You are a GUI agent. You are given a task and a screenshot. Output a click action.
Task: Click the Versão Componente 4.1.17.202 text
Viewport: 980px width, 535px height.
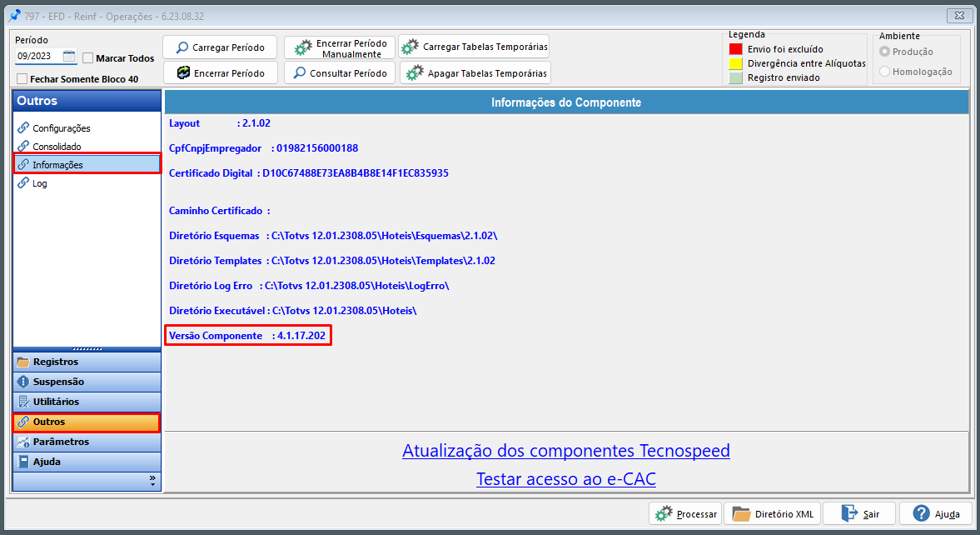point(247,335)
